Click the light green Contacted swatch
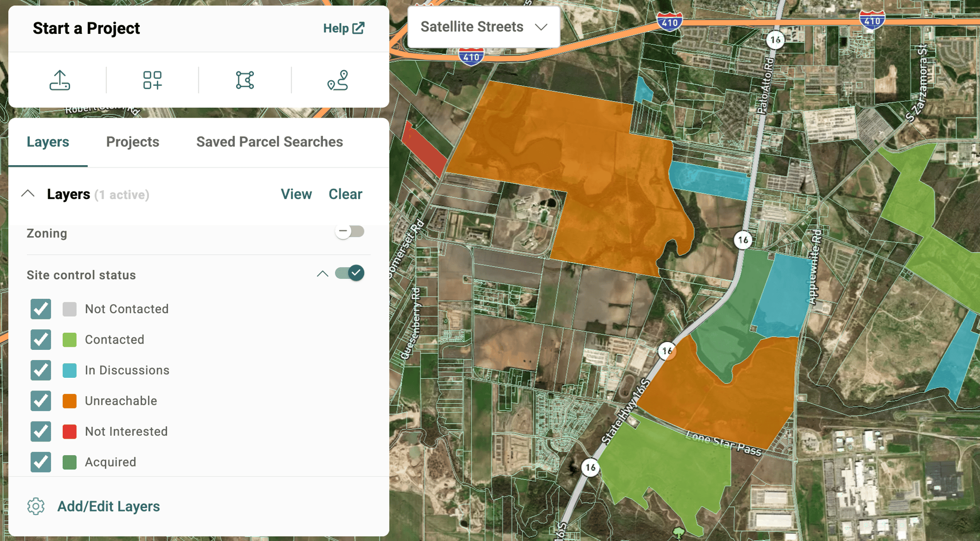The height and width of the screenshot is (541, 980). pos(70,340)
